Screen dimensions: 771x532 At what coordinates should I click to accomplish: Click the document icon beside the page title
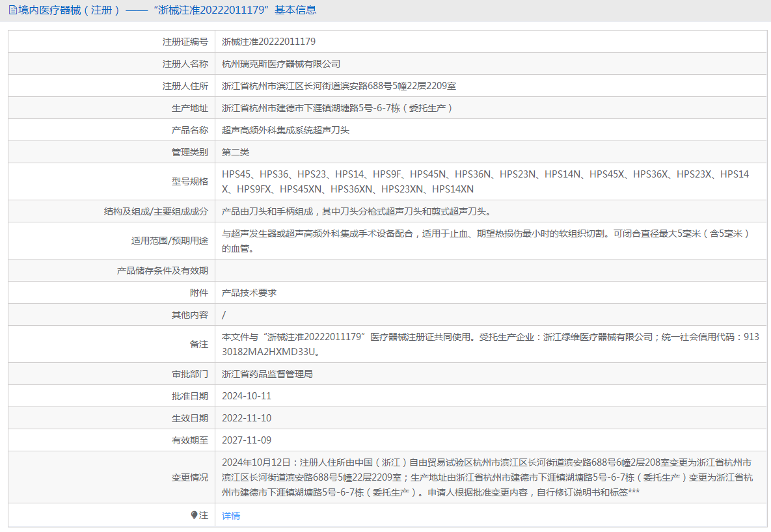[x=13, y=10]
